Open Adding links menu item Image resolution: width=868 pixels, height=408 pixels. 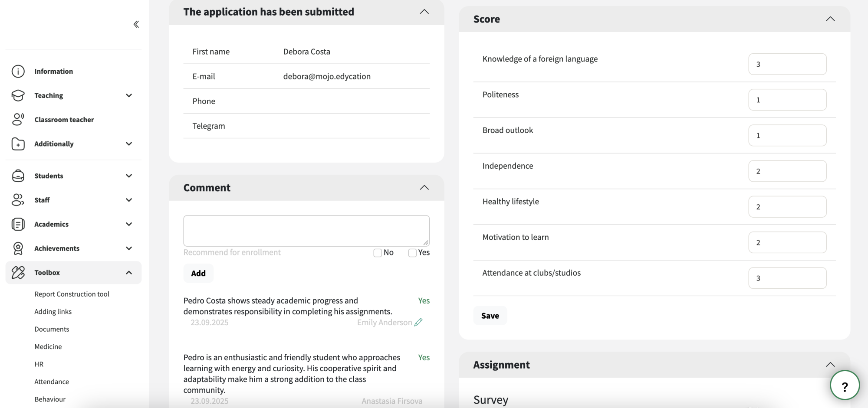(53, 312)
